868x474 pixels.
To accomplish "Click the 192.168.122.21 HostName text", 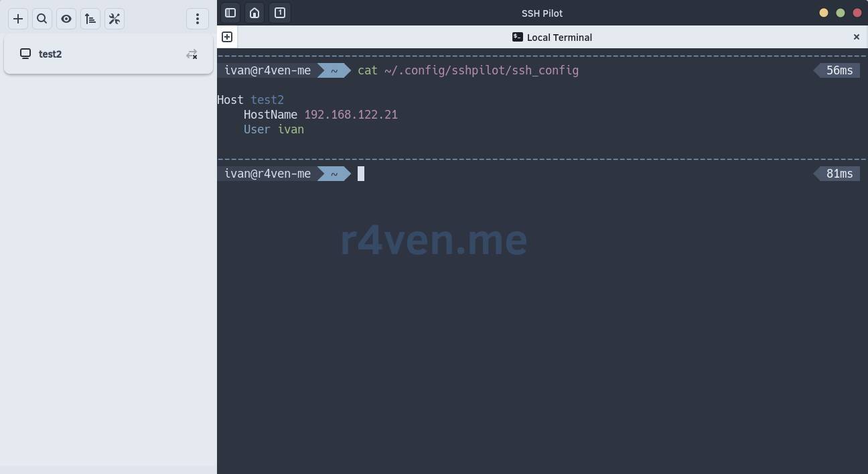I will tap(351, 115).
